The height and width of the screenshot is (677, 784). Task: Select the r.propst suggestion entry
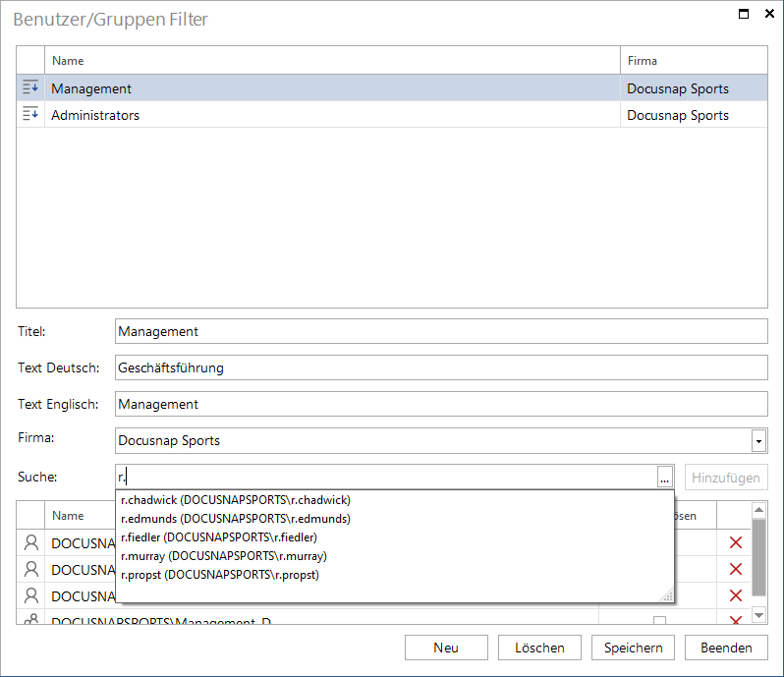coord(219,575)
